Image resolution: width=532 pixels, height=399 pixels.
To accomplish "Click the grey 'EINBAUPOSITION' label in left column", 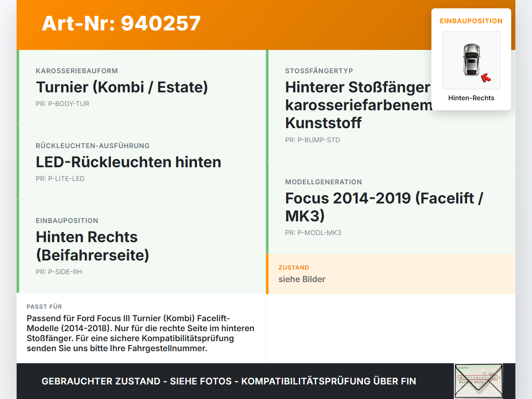I will pos(67,221).
